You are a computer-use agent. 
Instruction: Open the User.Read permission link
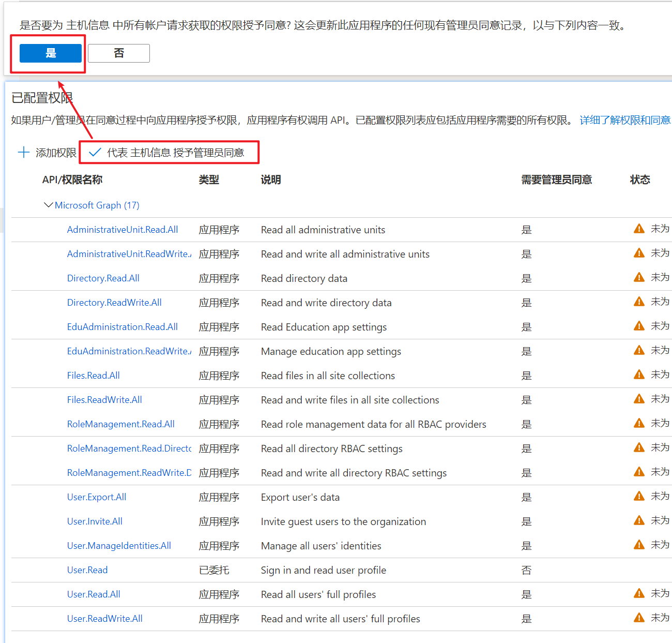[87, 570]
